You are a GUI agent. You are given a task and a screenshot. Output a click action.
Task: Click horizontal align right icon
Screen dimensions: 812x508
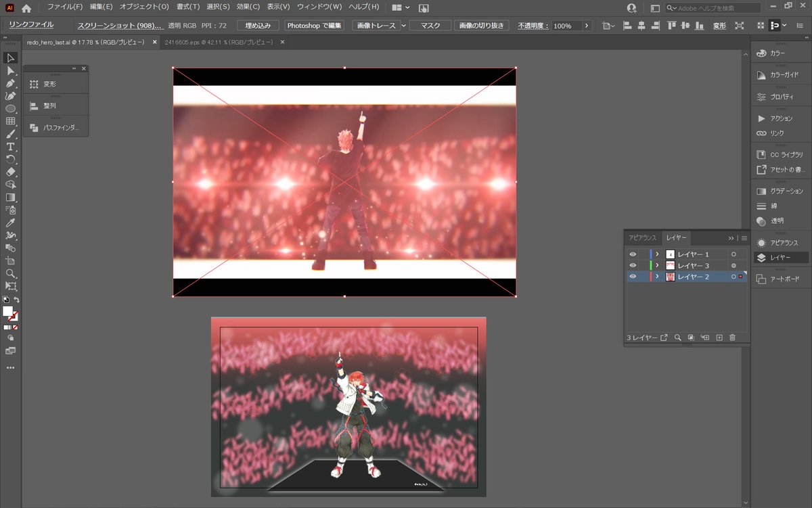[x=655, y=26]
